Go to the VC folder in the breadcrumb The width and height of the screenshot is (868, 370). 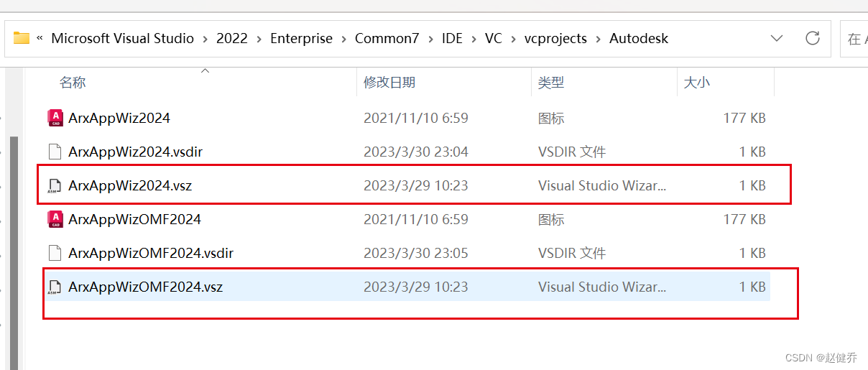click(x=494, y=39)
